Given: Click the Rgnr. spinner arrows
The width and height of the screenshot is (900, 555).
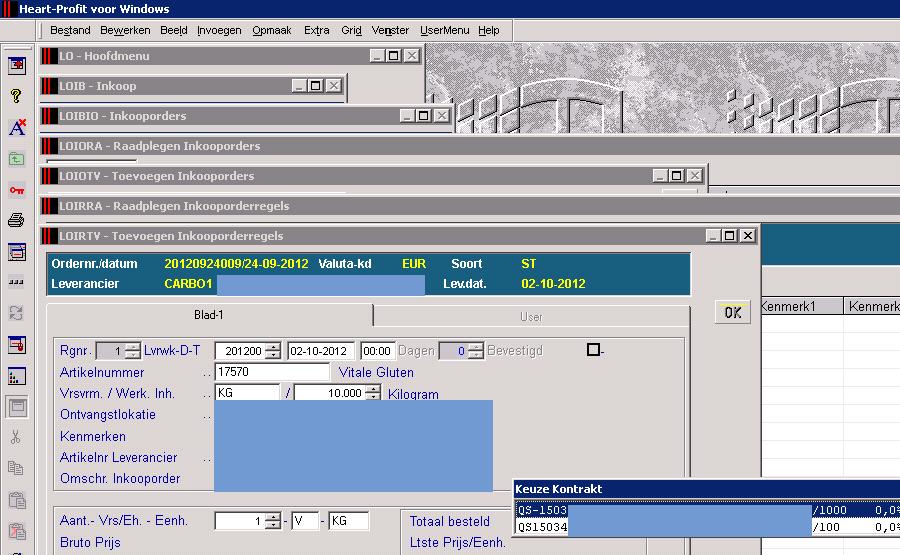Looking at the screenshot, I should (x=133, y=351).
